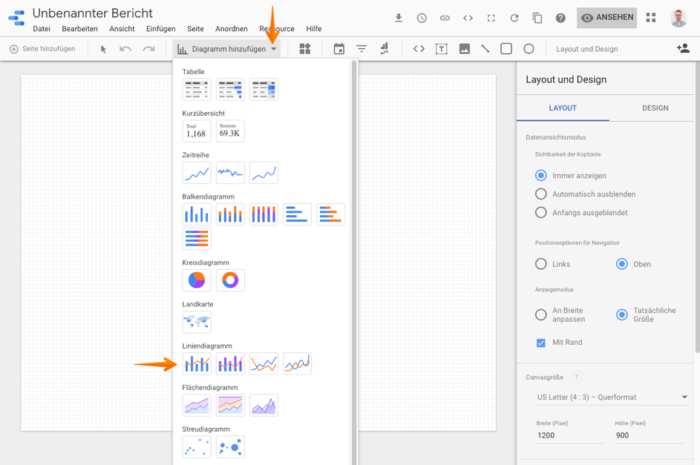Image resolution: width=700 pixels, height=465 pixels.
Task: Open the US Letter canvas size dropdown
Action: [612, 397]
